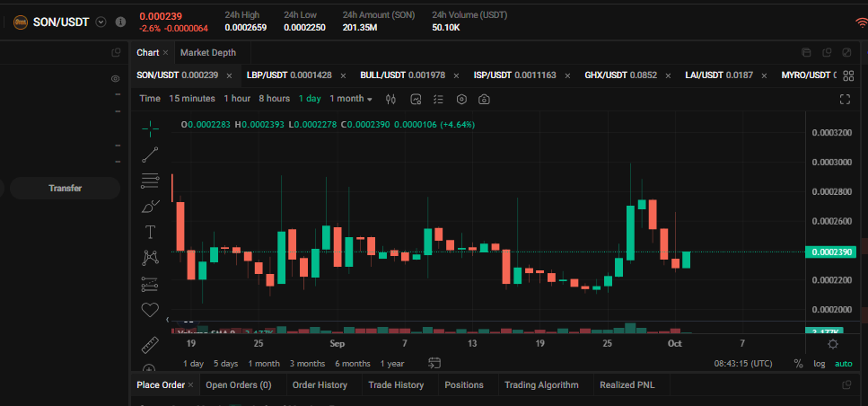Click the Transfer button
The width and height of the screenshot is (868, 406).
coord(65,189)
